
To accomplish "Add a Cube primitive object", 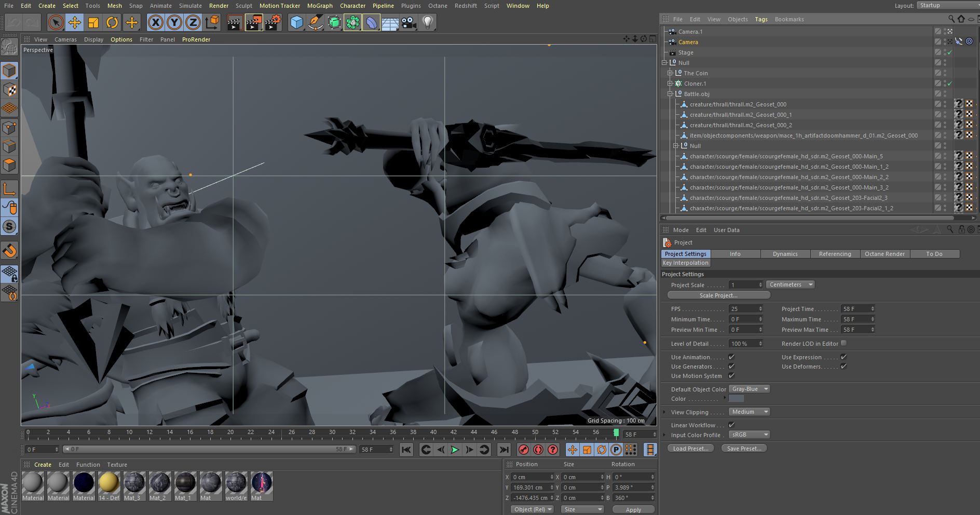I will coord(296,22).
